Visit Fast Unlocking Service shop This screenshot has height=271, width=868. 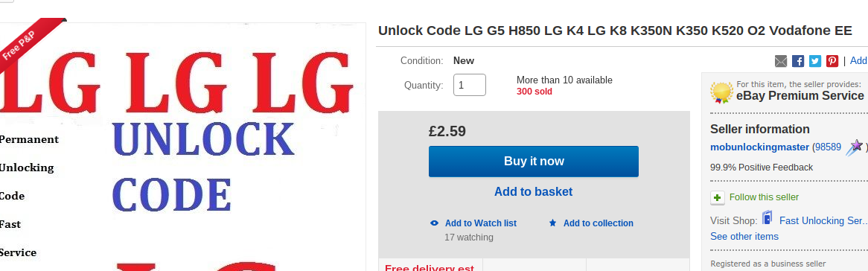click(x=823, y=220)
